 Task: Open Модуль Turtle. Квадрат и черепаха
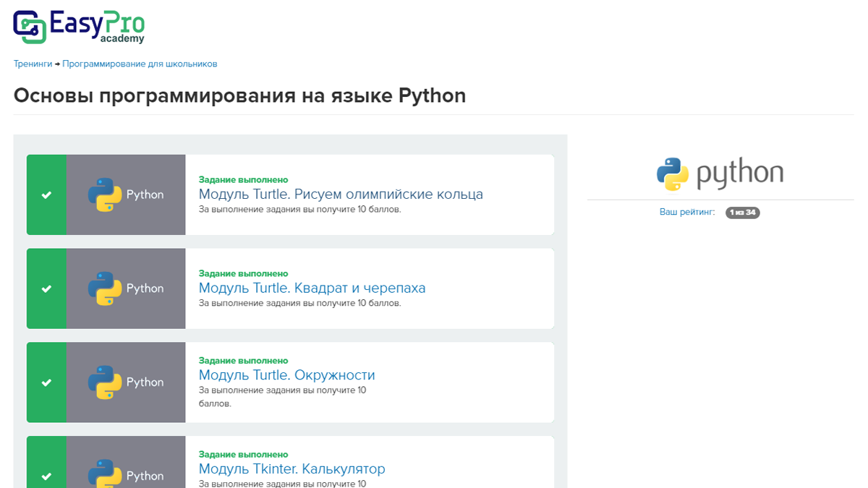pos(312,288)
